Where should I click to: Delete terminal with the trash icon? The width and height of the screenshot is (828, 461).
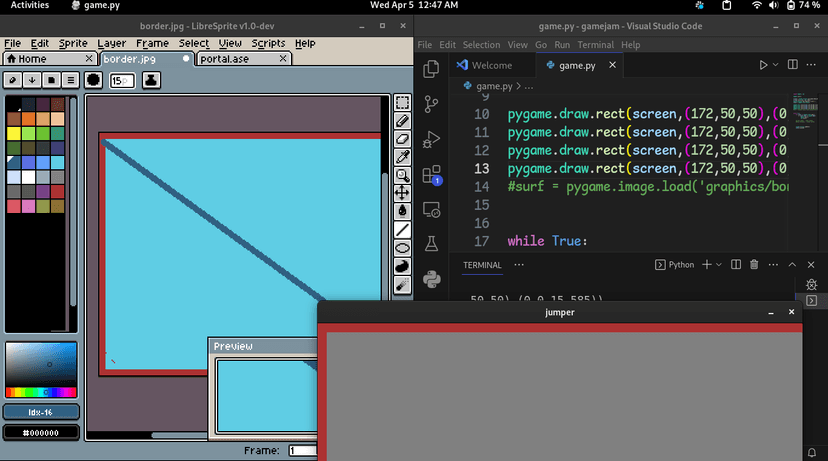(754, 265)
